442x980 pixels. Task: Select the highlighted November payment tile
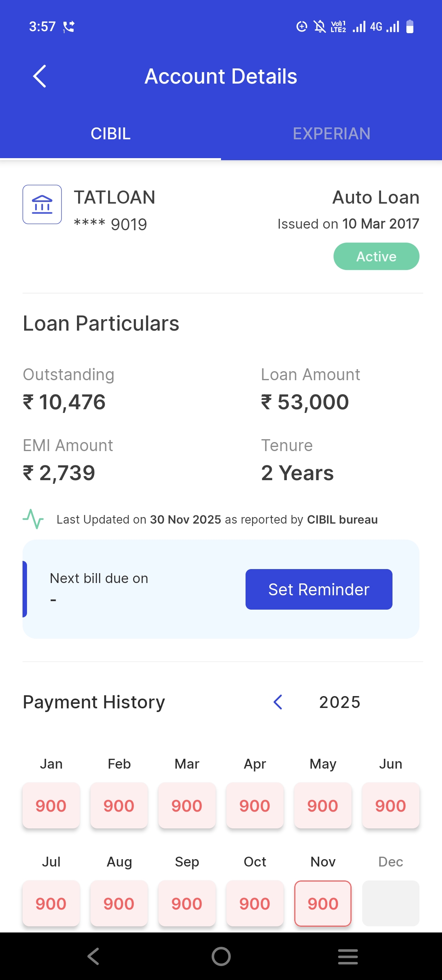coord(323,903)
